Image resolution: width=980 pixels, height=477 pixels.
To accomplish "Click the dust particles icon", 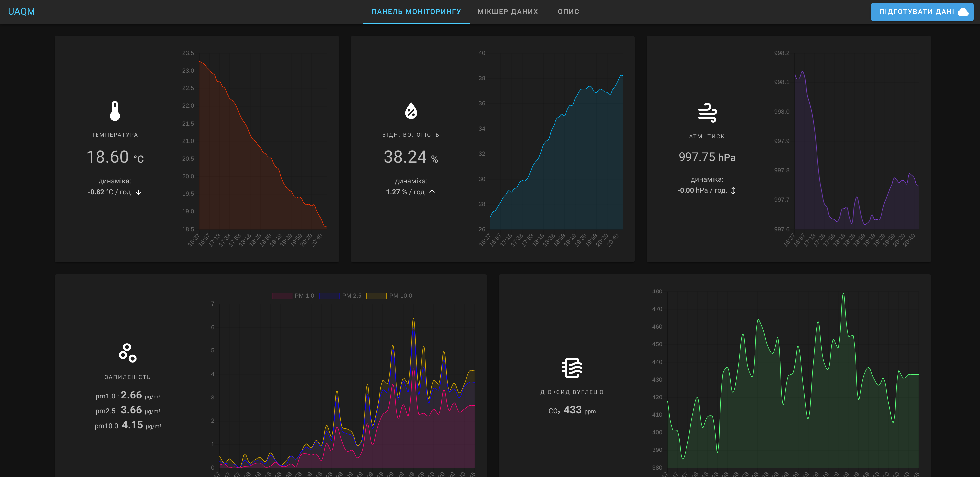I will coord(127,353).
